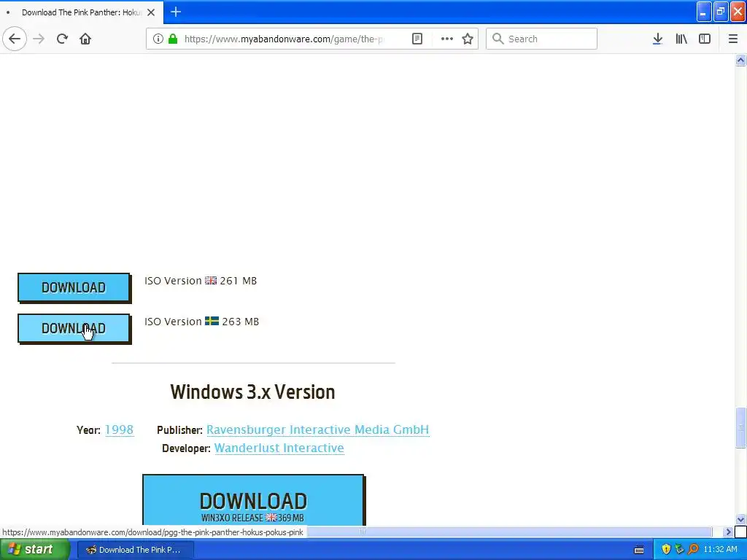The height and width of the screenshot is (560, 747).
Task: Click the horizontal scrollbar right arrow
Action: point(728,532)
